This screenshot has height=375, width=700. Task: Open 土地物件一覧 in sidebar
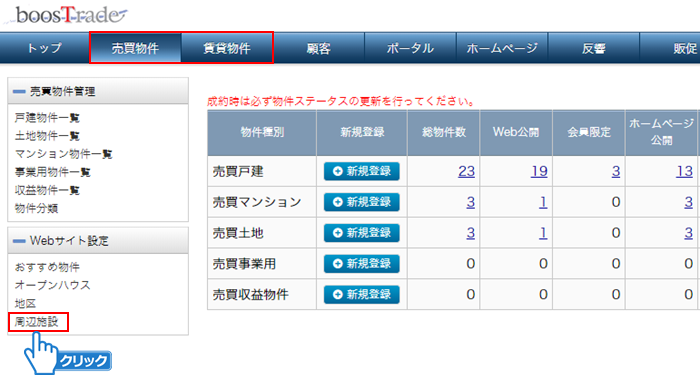coord(47,136)
